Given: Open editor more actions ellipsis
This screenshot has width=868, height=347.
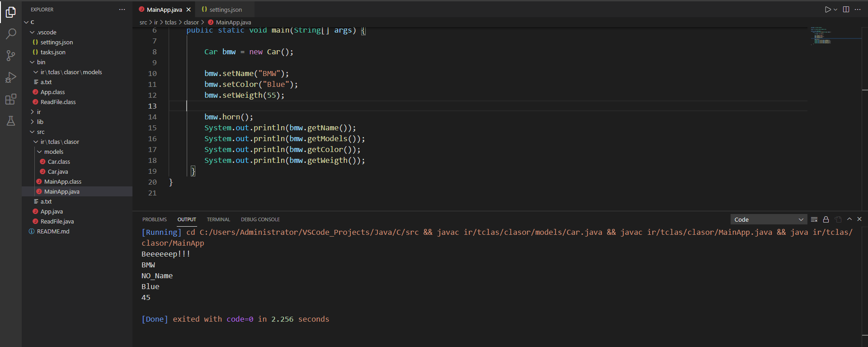Looking at the screenshot, I should 858,10.
